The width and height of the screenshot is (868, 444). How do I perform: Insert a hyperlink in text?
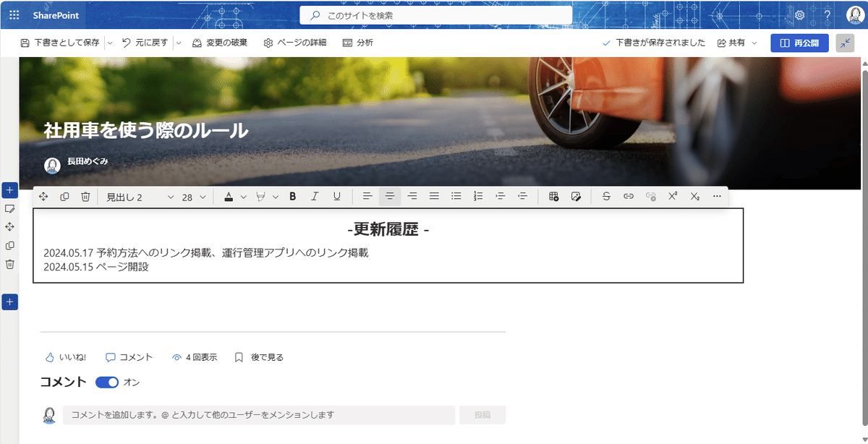click(x=629, y=197)
